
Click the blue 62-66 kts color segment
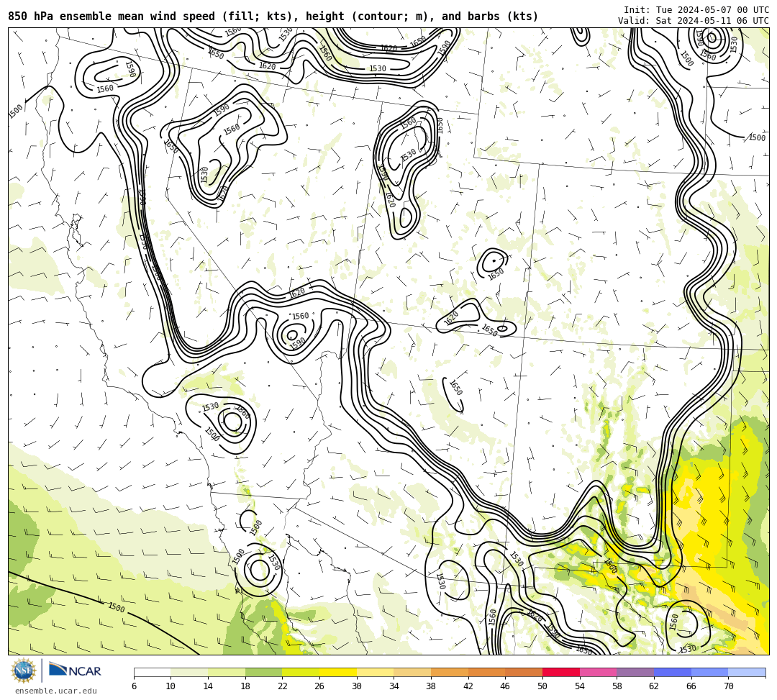click(x=673, y=672)
